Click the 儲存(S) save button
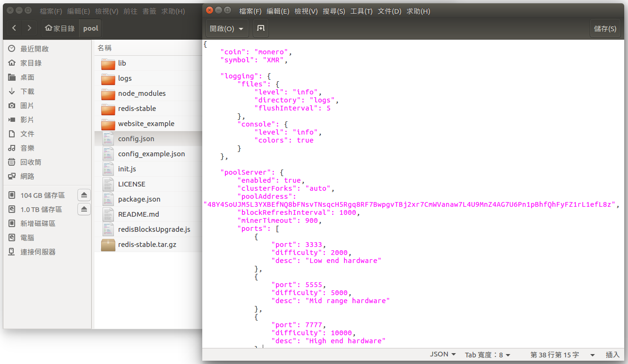Screen dimensions: 628x364 click(x=605, y=29)
